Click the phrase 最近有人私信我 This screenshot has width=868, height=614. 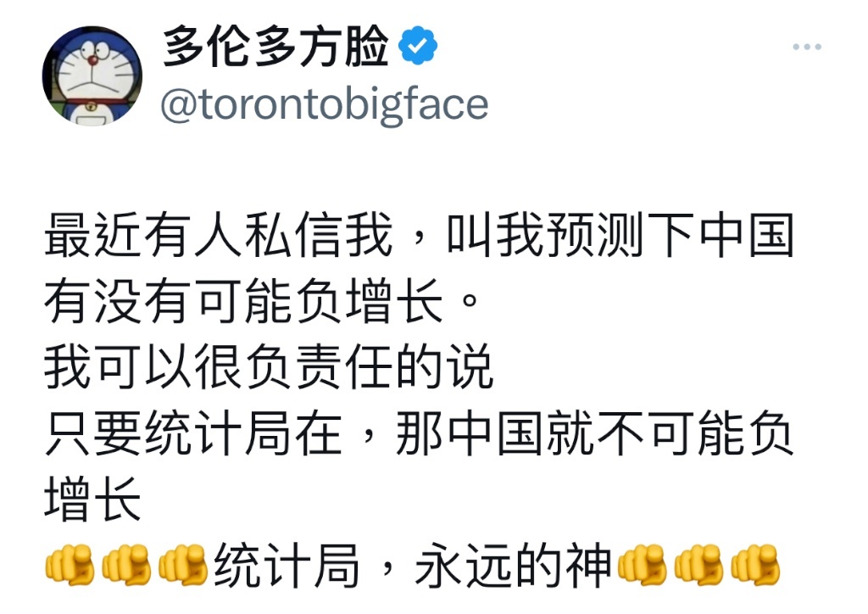220,236
